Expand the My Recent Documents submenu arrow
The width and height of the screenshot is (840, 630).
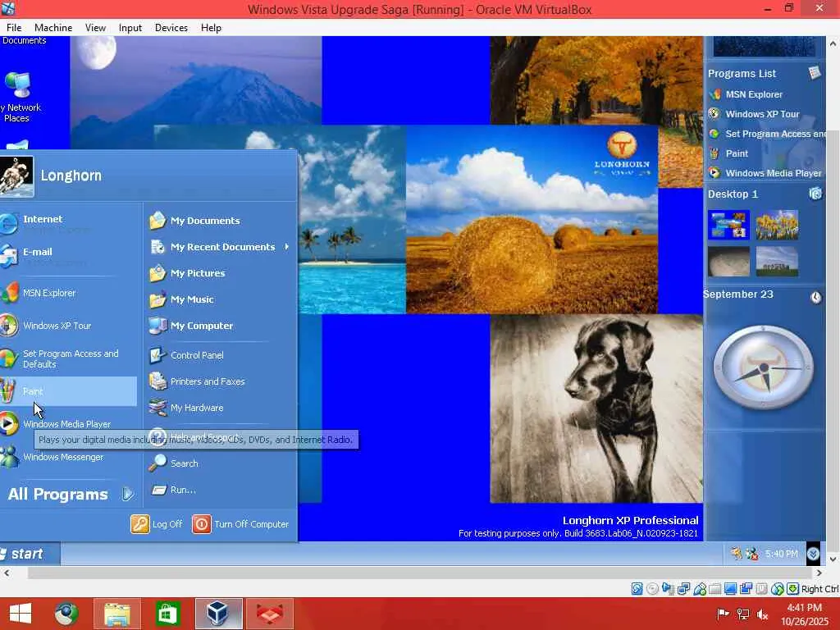click(286, 246)
